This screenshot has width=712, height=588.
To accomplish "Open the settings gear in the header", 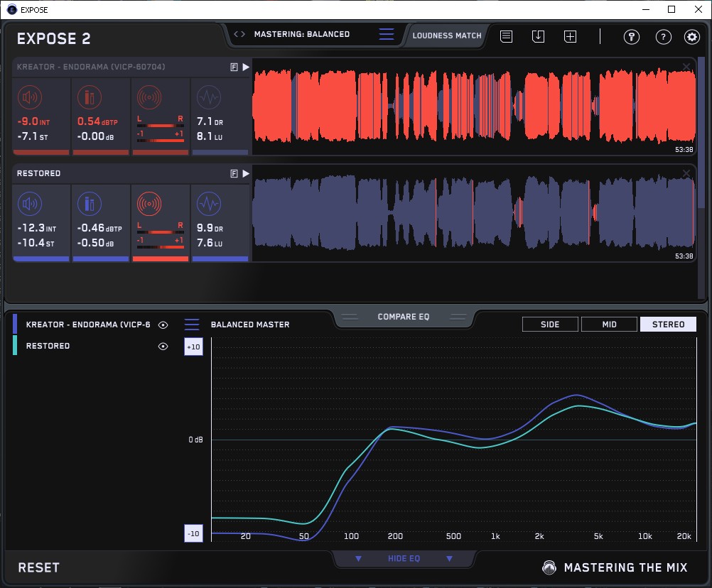I will tap(691, 38).
